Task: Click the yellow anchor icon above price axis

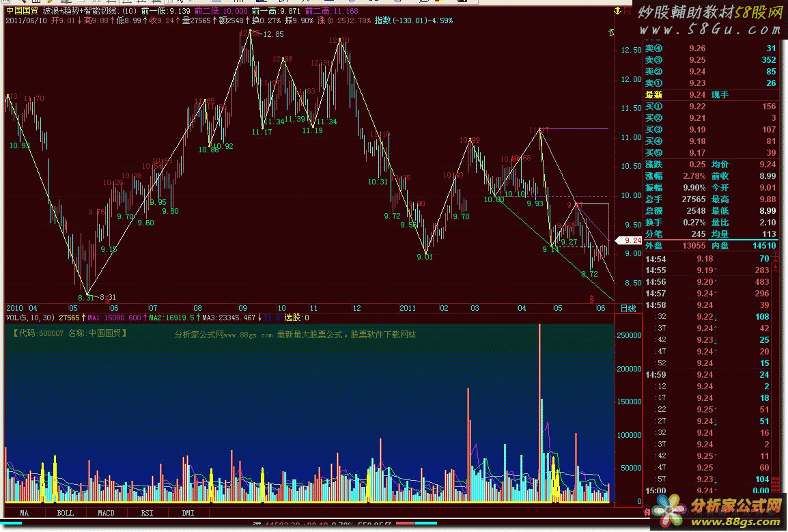Action: pyautogui.click(x=618, y=10)
